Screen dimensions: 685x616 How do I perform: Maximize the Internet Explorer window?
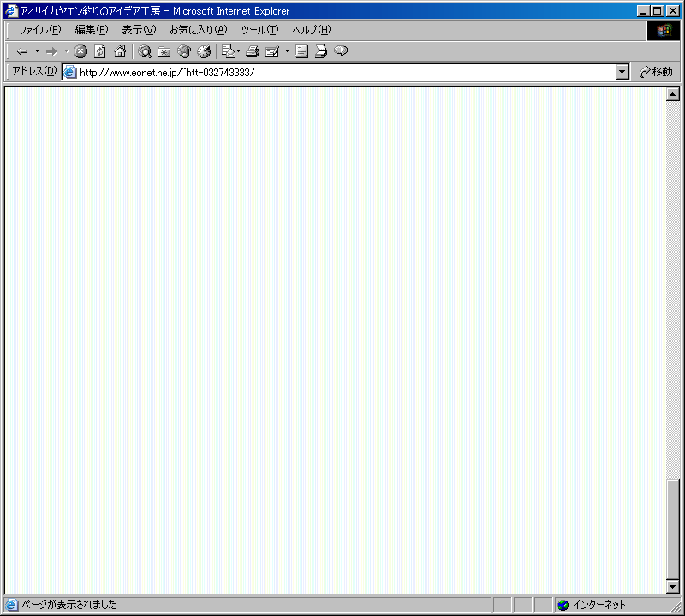click(x=657, y=11)
